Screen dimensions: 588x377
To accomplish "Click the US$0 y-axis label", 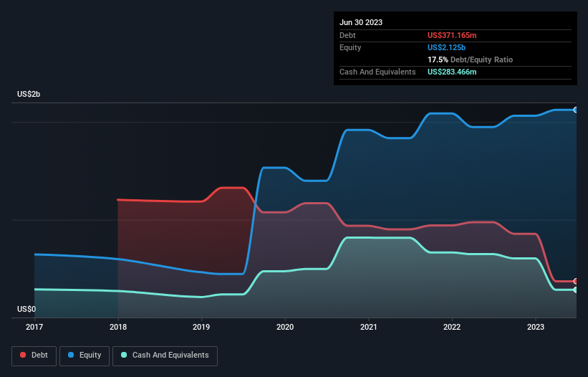I will (26, 309).
